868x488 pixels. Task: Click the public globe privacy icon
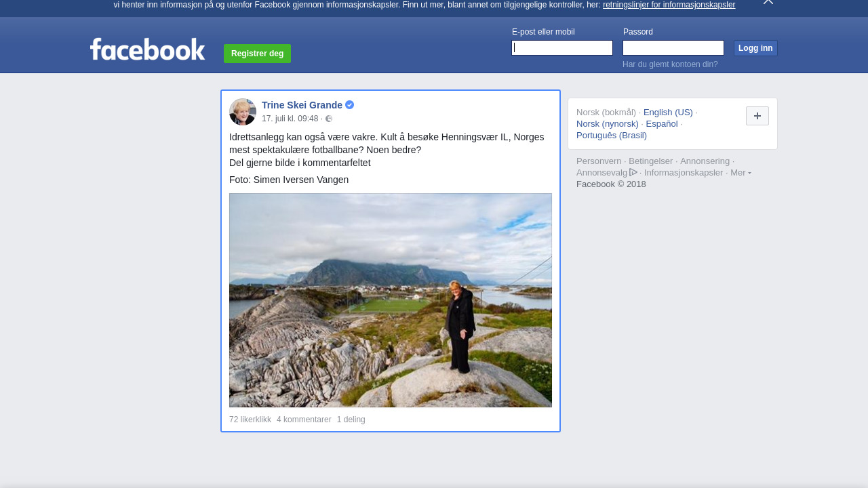(329, 119)
